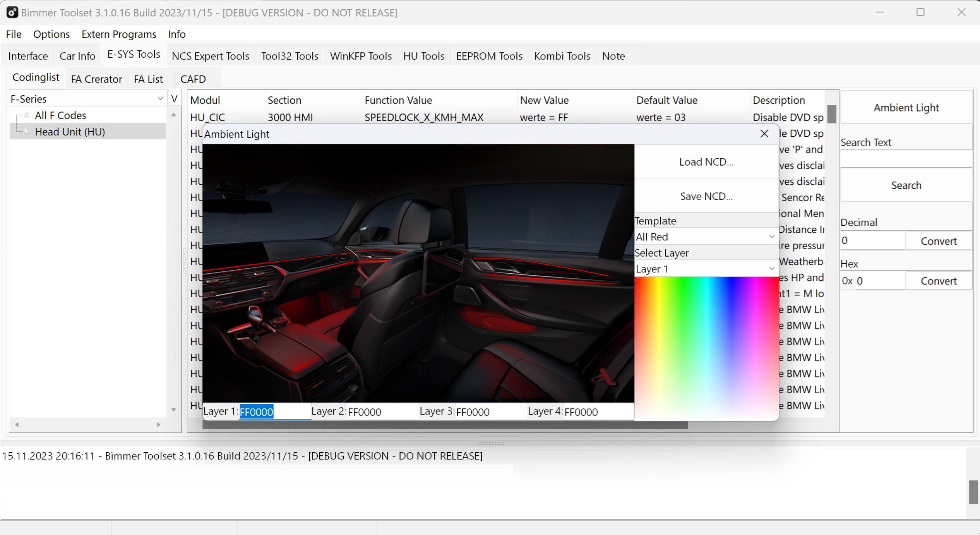This screenshot has width=980, height=535.
Task: Click the Modul column header
Action: coord(226,100)
